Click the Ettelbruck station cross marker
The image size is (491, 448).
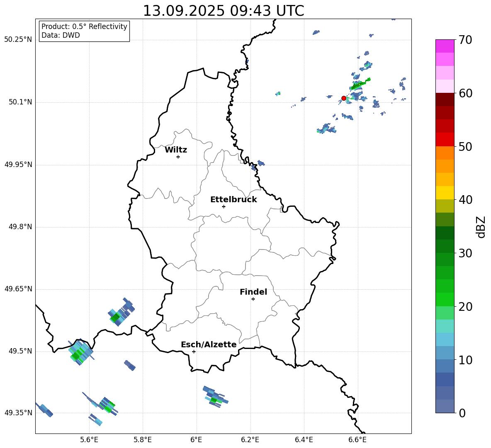point(224,206)
